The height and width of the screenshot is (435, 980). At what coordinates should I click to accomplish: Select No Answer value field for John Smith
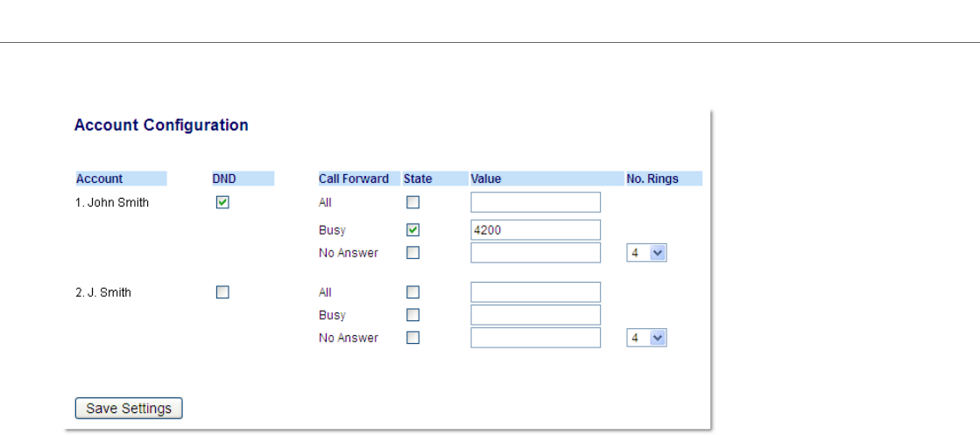[535, 253]
